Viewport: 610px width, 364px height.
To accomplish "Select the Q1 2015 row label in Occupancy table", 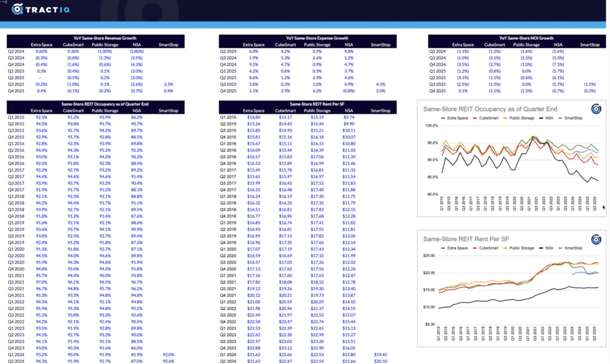I will (14, 117).
